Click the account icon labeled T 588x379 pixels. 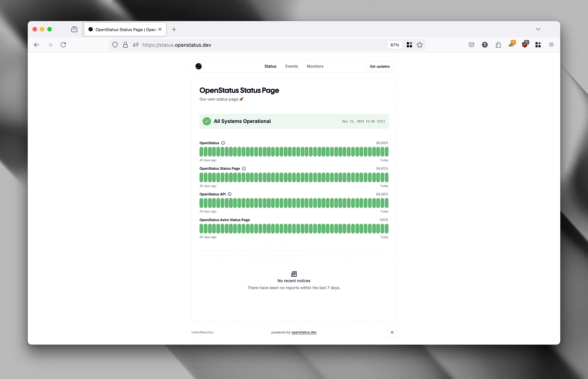pyautogui.click(x=484, y=45)
